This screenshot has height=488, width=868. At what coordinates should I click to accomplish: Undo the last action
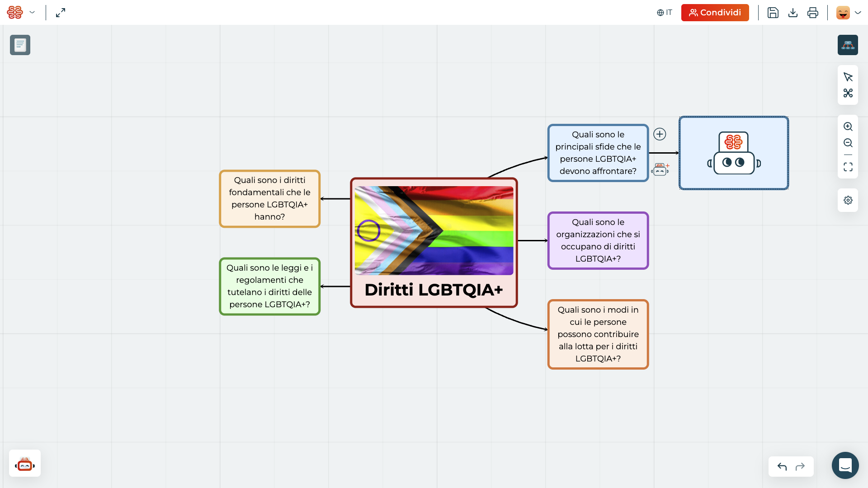(x=782, y=466)
